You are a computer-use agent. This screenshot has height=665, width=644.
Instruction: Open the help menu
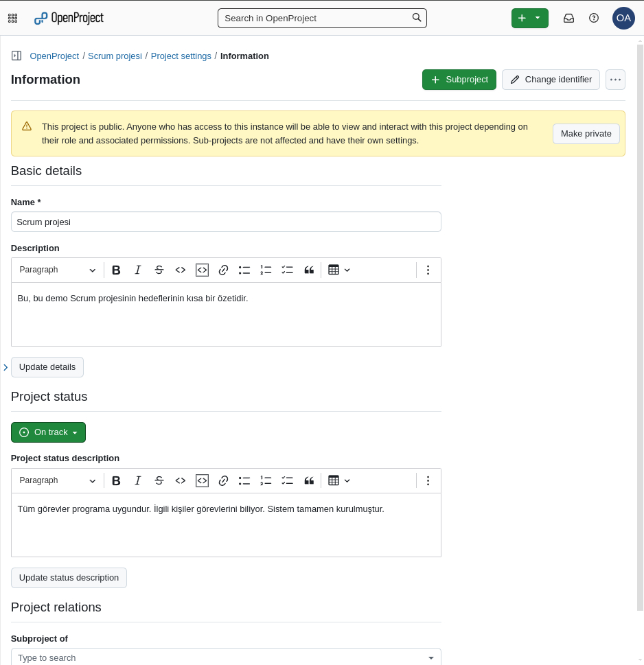click(593, 18)
